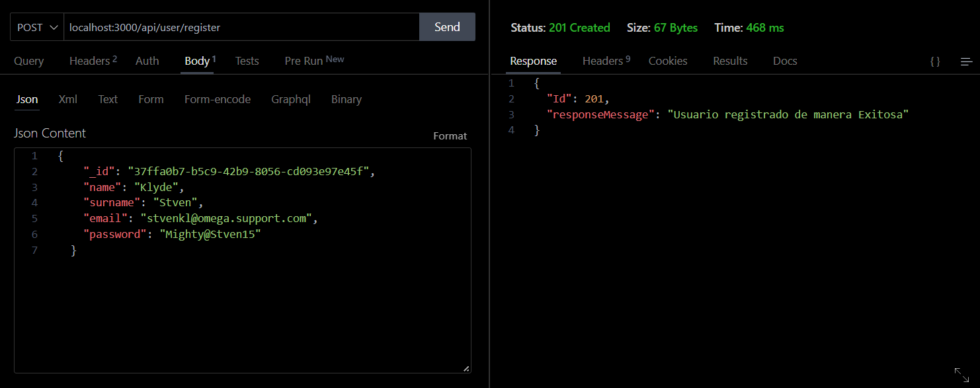Open the request Headers tab
Screen dimensions: 980x388
(x=93, y=61)
